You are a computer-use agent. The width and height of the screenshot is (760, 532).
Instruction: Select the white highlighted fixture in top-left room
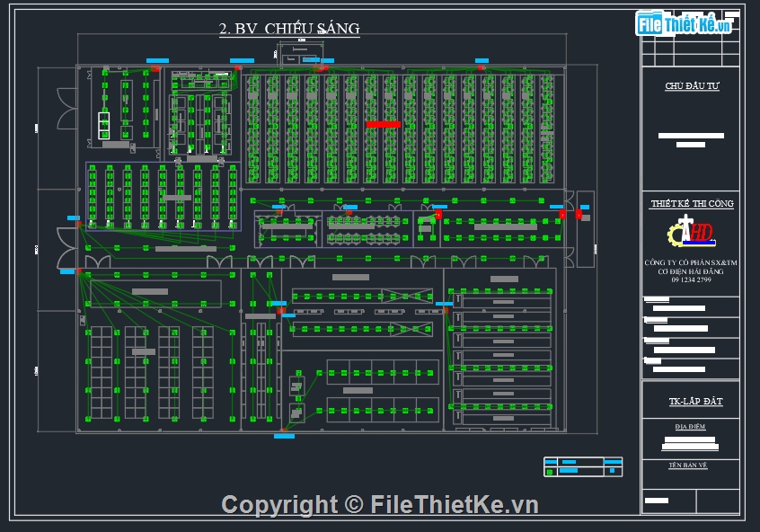point(104,125)
